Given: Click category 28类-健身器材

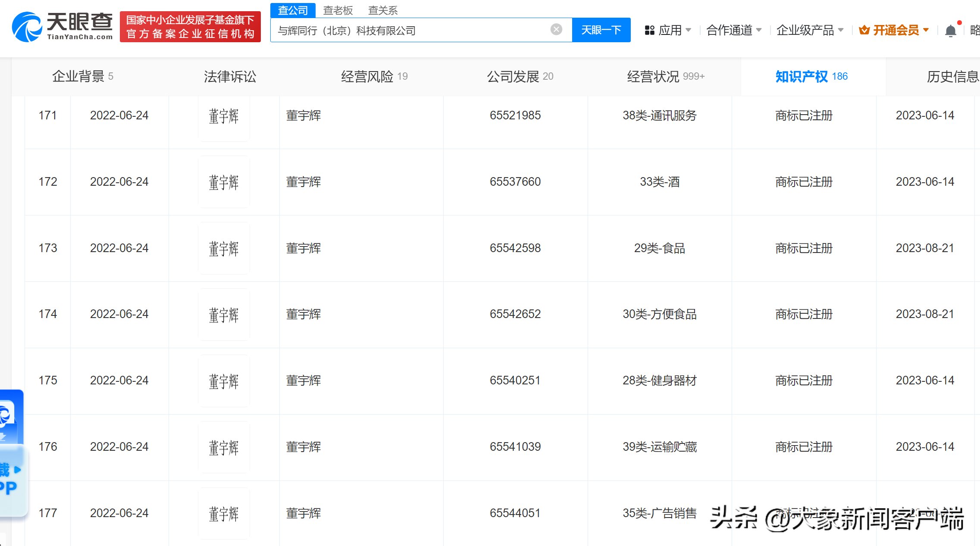Looking at the screenshot, I should pyautogui.click(x=660, y=381).
